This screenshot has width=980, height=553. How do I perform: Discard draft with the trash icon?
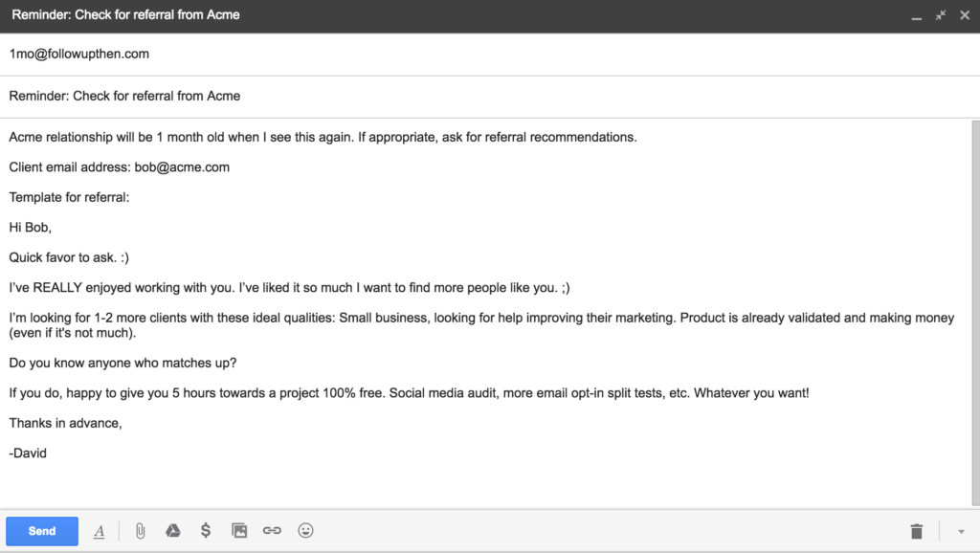916,531
